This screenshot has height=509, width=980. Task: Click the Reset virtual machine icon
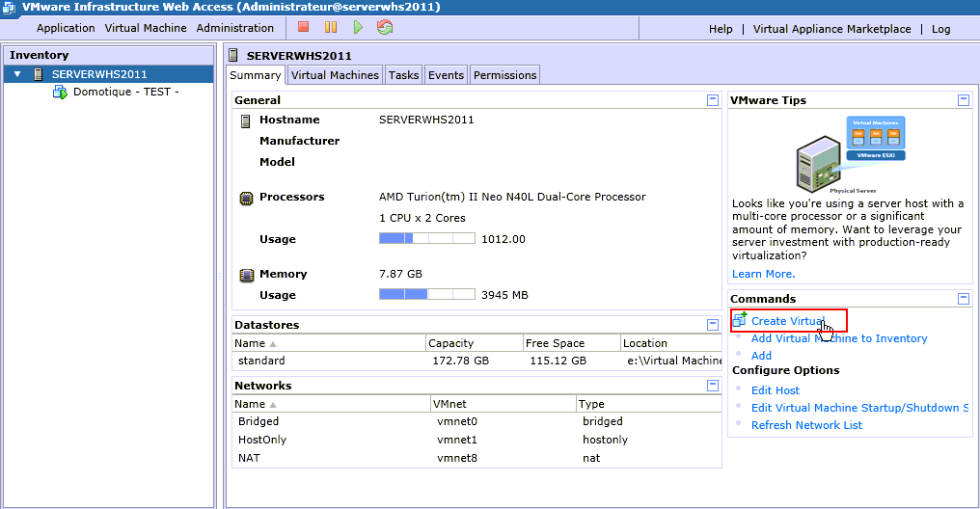tap(385, 27)
